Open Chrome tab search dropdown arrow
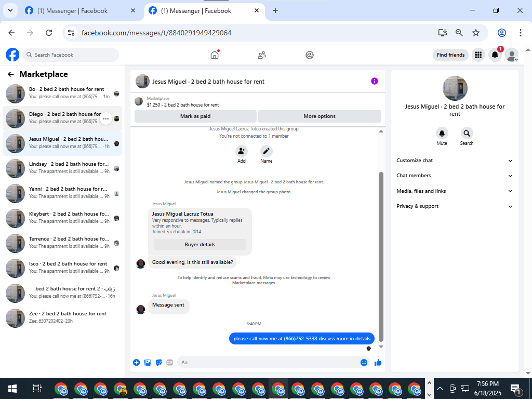The width and height of the screenshot is (532, 399). [10, 10]
